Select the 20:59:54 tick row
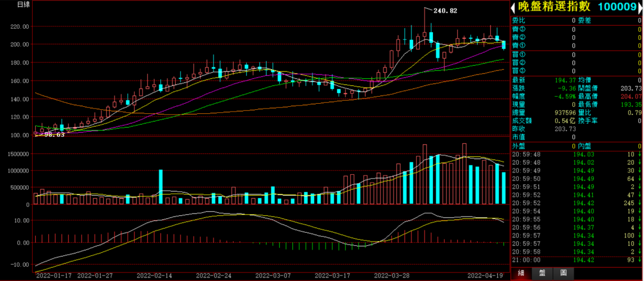The width and height of the screenshot is (644, 281). (577, 211)
